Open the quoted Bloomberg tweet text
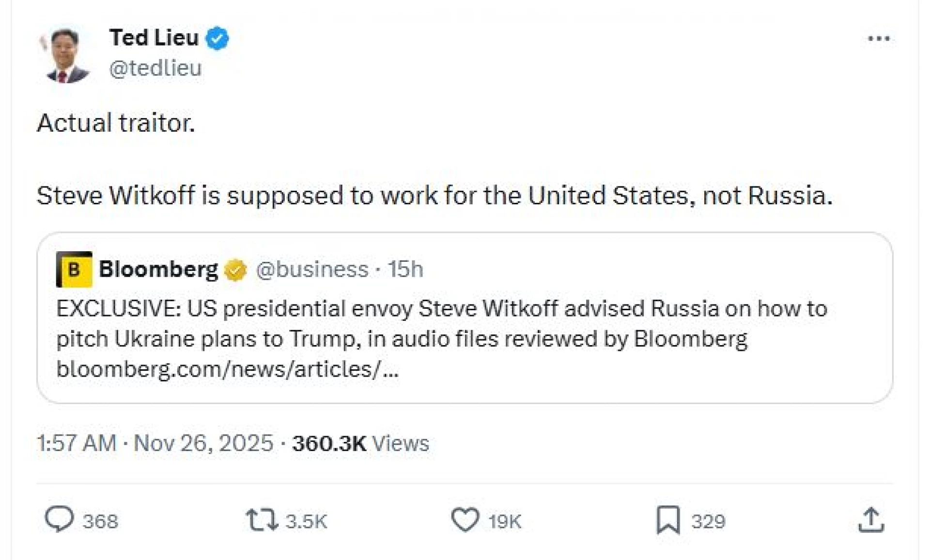Screen dimensions: 930x560 pos(441,323)
